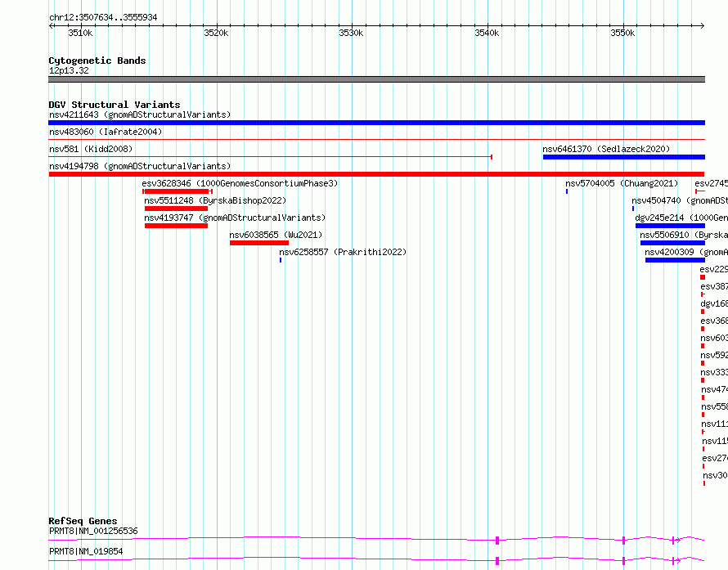This screenshot has width=728, height=570.
Task: Open the nsv483060 (Iafrate2004) label
Action: pos(106,132)
